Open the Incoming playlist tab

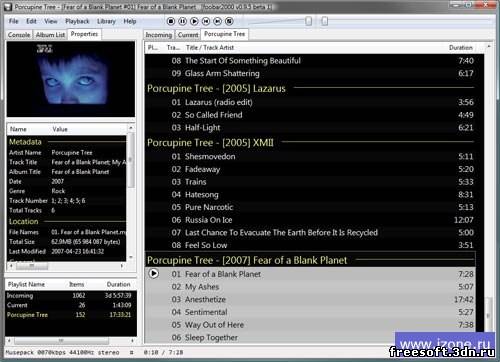159,35
